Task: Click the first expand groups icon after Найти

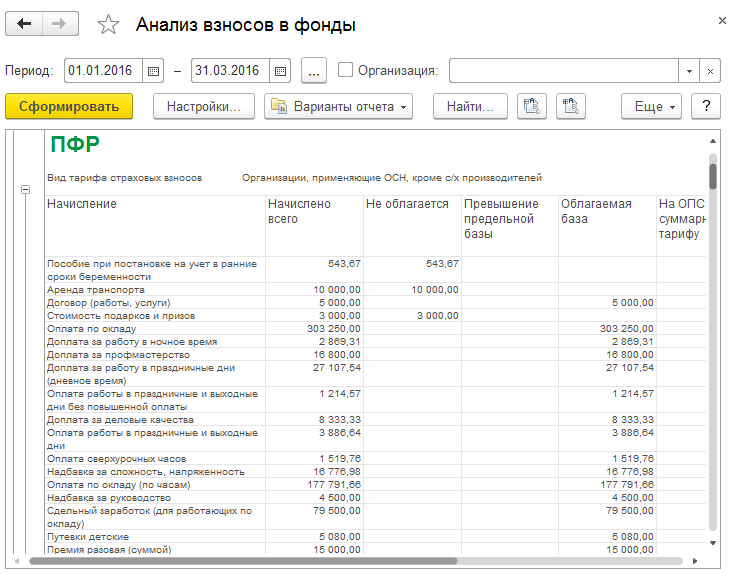Action: [x=532, y=106]
